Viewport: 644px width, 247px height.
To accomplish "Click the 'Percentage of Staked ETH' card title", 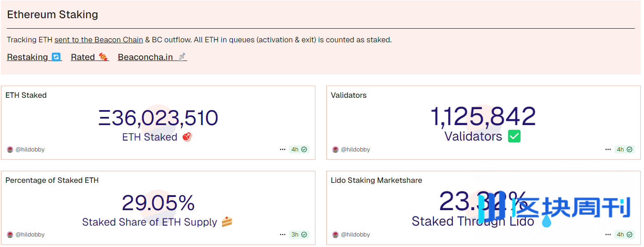I will pos(52,180).
